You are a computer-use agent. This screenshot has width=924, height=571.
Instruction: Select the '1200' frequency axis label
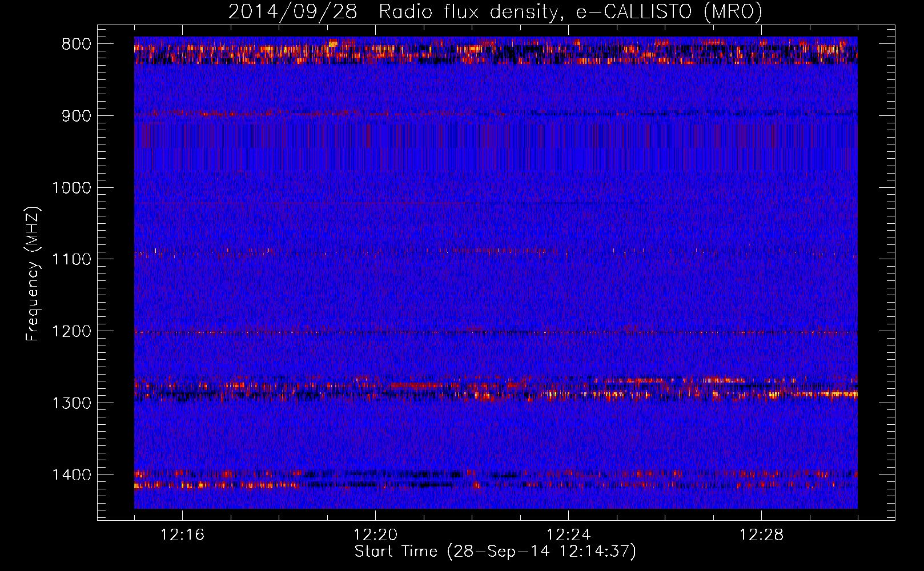coord(72,332)
